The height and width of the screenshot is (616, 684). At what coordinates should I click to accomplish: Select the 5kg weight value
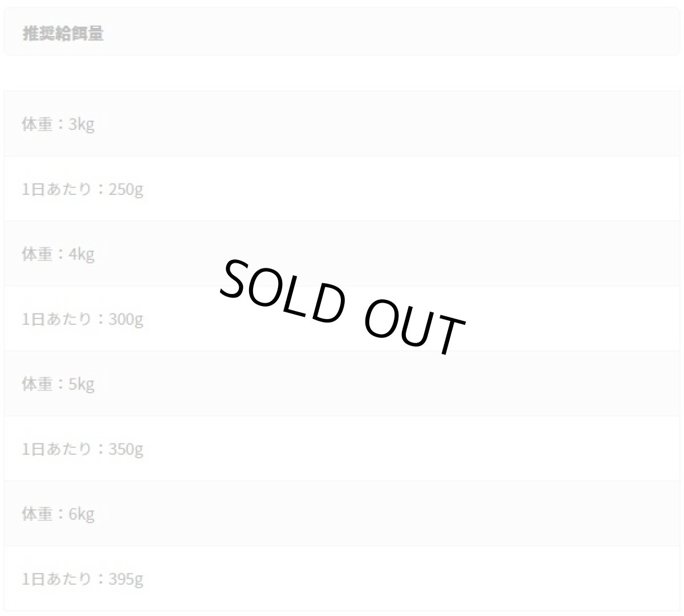coord(82,384)
